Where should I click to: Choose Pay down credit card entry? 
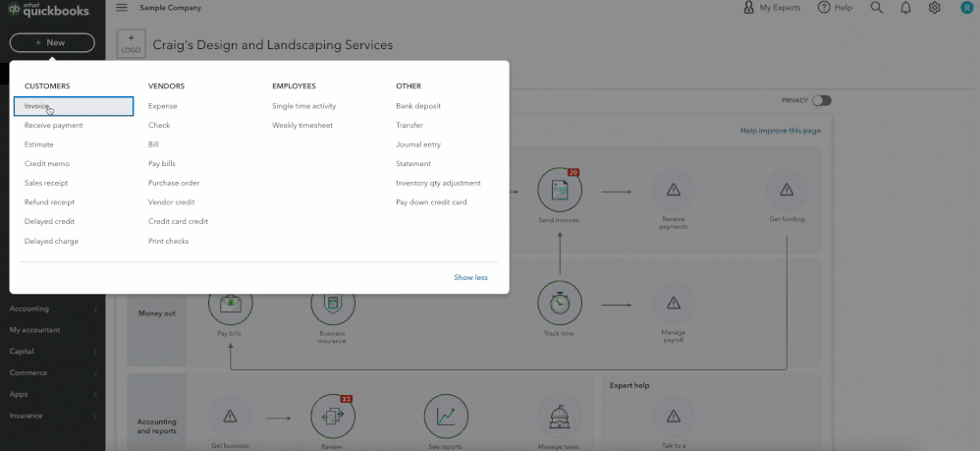(431, 202)
